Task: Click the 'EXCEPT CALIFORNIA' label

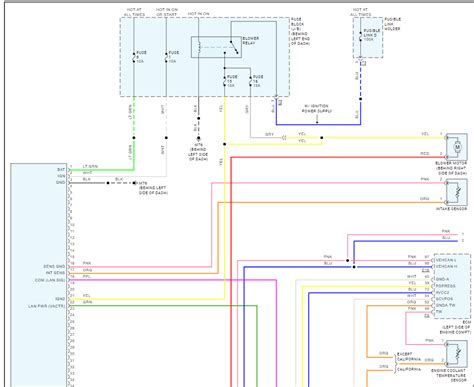Action: (x=409, y=357)
